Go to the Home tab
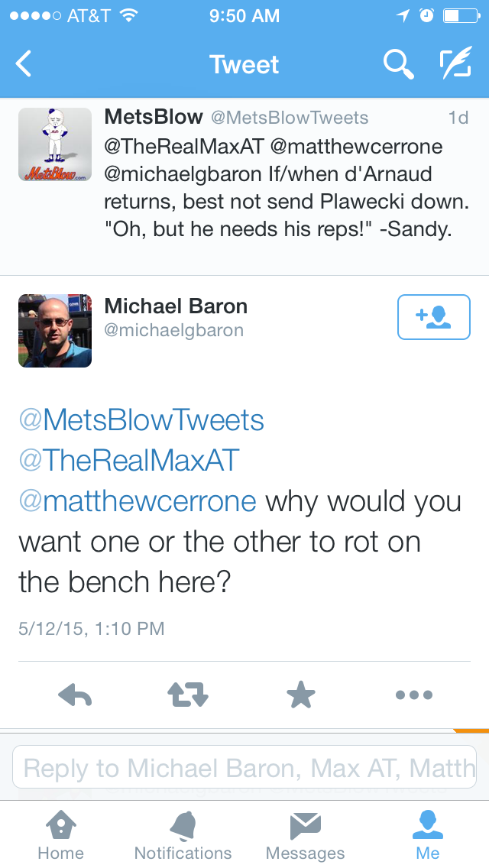The image size is (489, 868). click(x=60, y=836)
